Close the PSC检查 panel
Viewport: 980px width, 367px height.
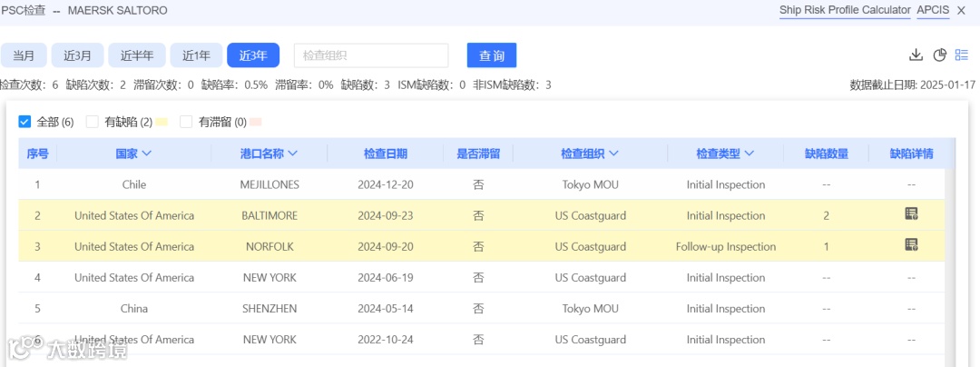click(x=961, y=10)
